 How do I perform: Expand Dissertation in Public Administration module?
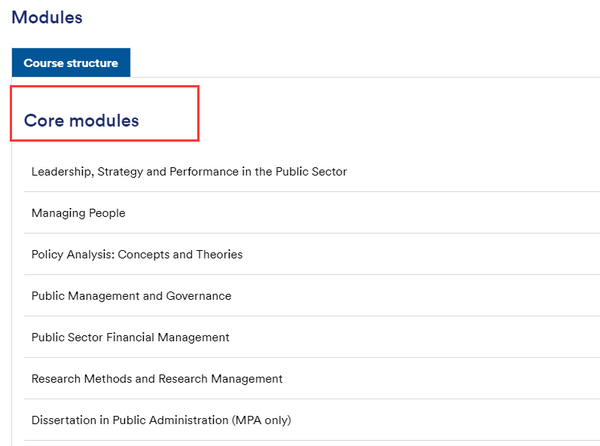(312, 420)
